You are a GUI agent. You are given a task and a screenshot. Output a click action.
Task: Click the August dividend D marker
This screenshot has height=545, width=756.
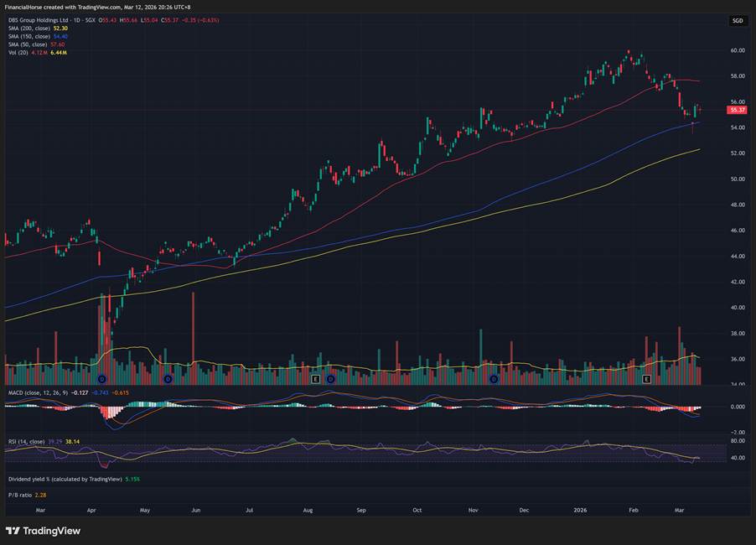[x=330, y=379]
